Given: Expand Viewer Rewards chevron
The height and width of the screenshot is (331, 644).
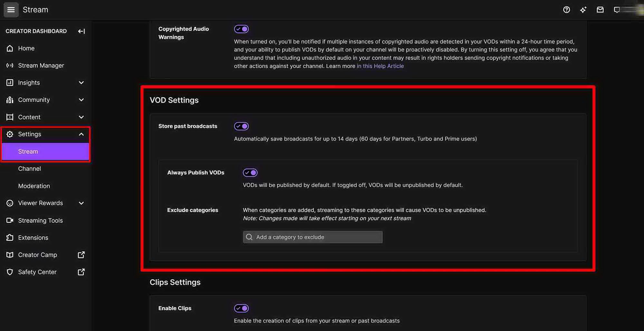Looking at the screenshot, I should 81,203.
